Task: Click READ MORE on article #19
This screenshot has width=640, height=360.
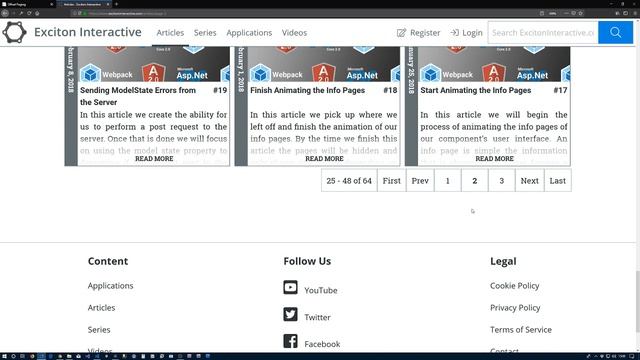Action: 154,158
